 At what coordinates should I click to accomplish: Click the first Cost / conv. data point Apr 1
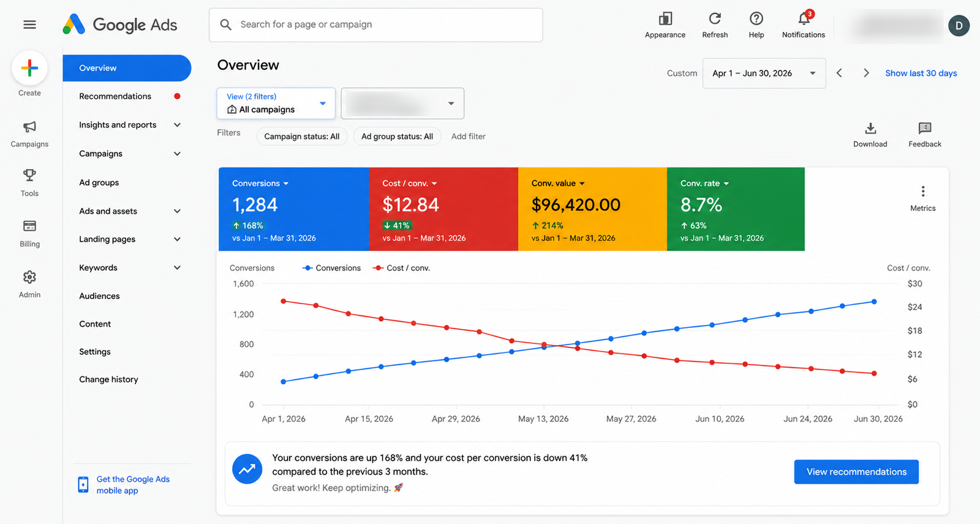coord(283,301)
